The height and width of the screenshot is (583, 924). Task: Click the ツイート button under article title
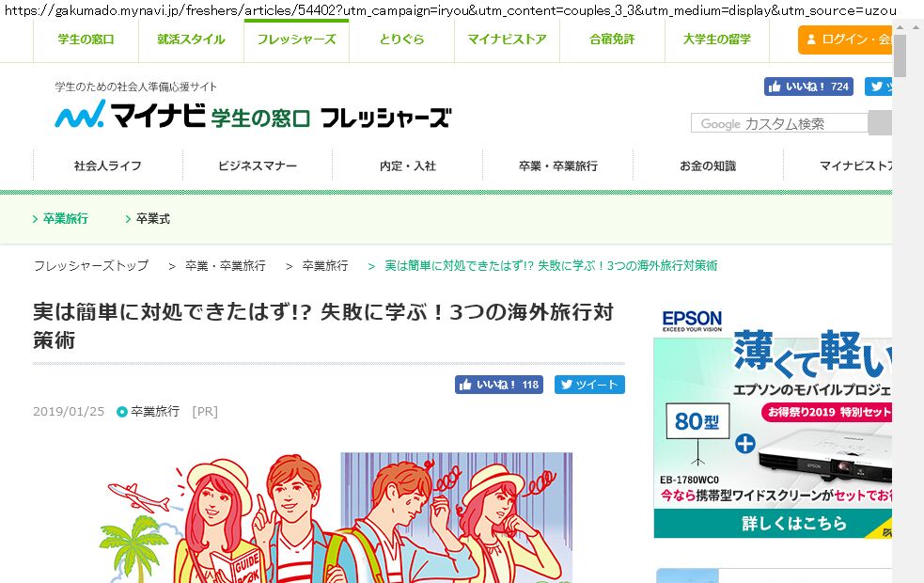[589, 385]
